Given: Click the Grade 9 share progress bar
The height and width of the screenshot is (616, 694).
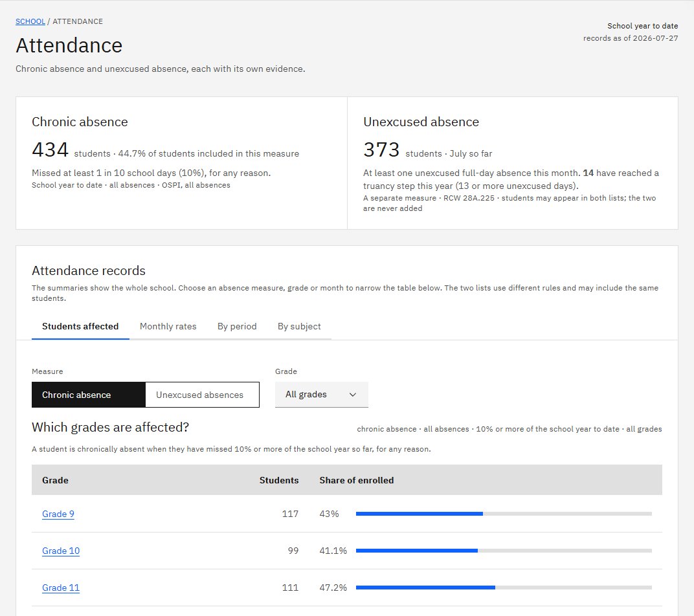Looking at the screenshot, I should click(x=504, y=514).
